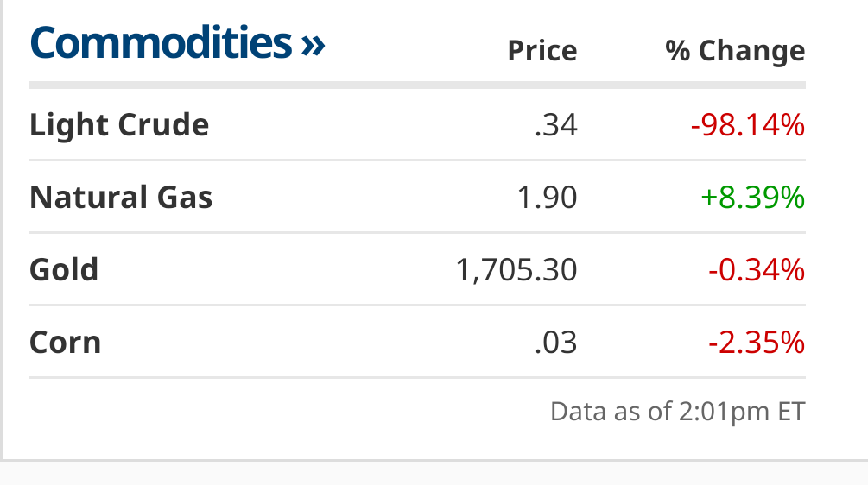Click the green +8.39% change value
The height and width of the screenshot is (485, 868).
coord(753,198)
